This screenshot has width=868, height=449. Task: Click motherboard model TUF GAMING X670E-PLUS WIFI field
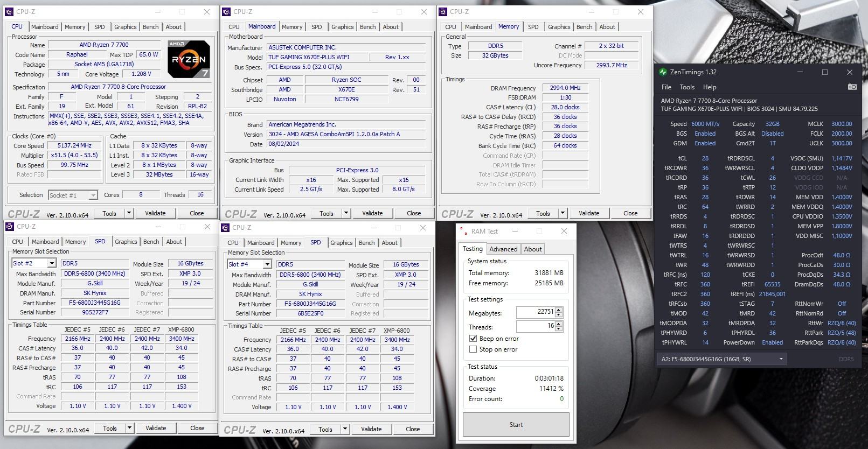316,57
